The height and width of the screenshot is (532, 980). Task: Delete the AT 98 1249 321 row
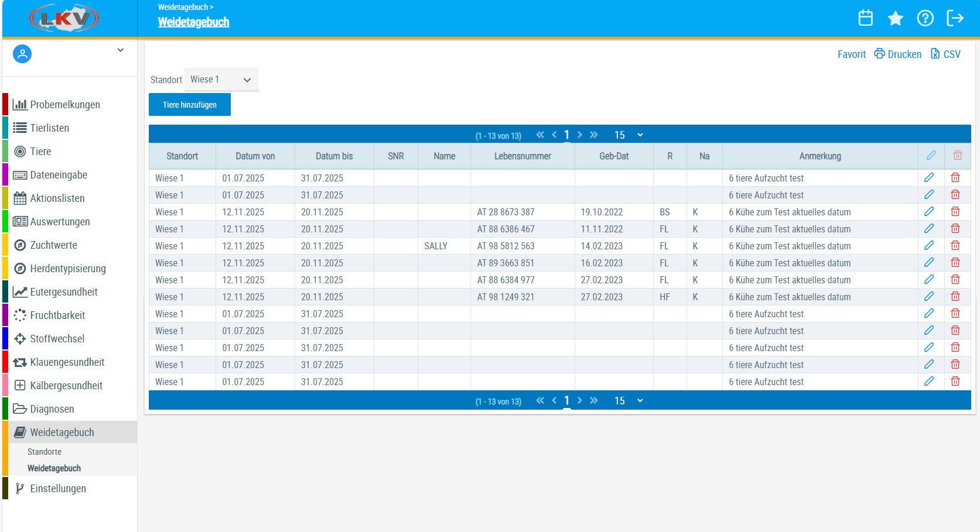coord(955,297)
